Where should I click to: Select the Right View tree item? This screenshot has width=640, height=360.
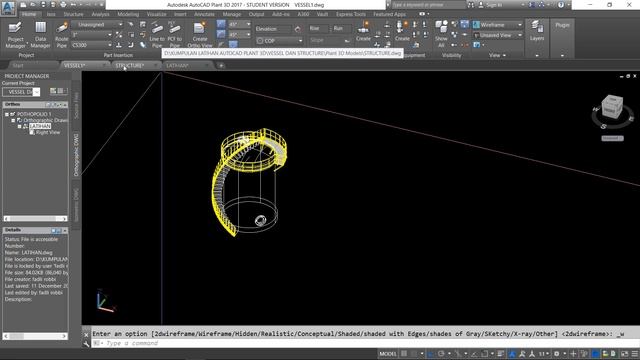tap(48, 132)
